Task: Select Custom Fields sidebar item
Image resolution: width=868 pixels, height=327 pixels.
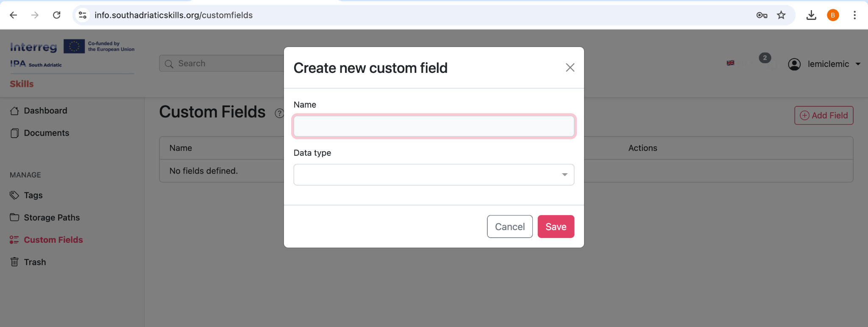Action: pyautogui.click(x=53, y=240)
